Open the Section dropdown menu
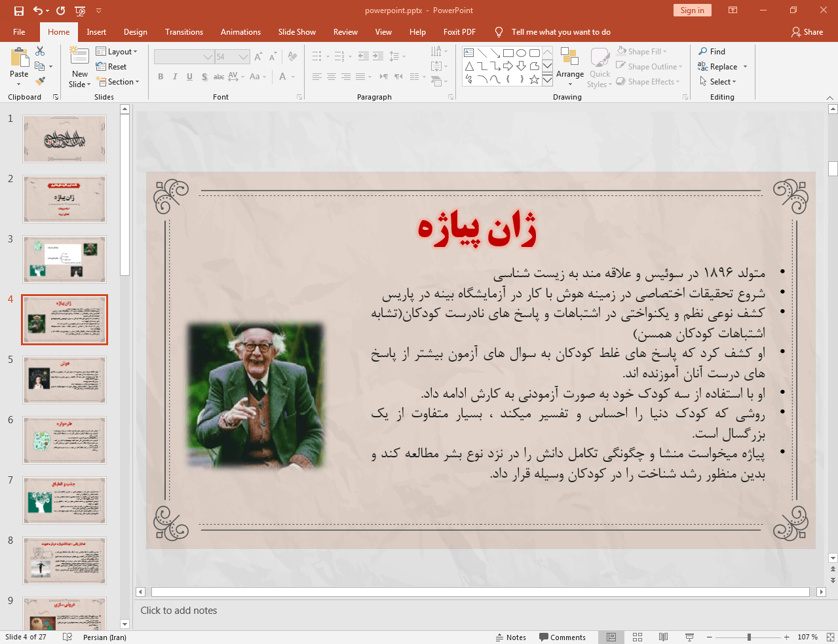 (x=118, y=82)
